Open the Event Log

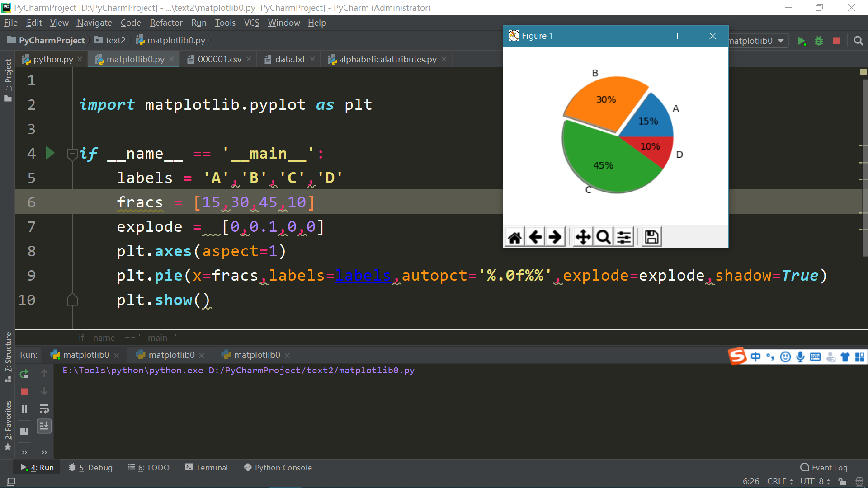click(x=824, y=467)
